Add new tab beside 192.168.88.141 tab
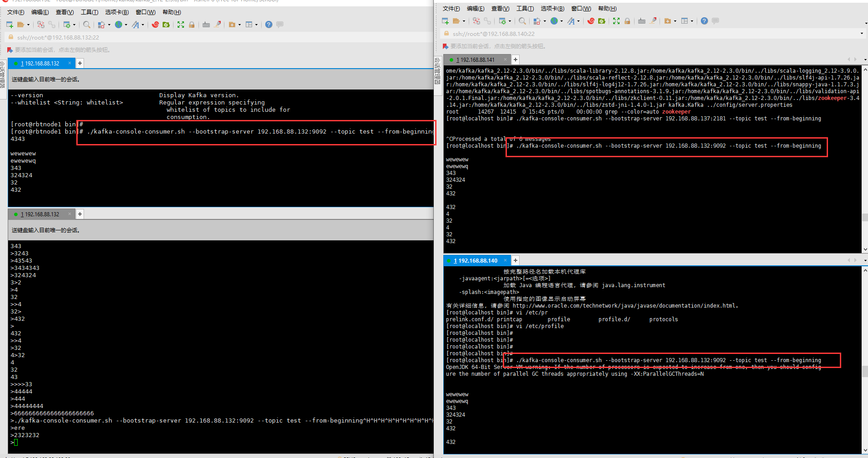 point(516,60)
